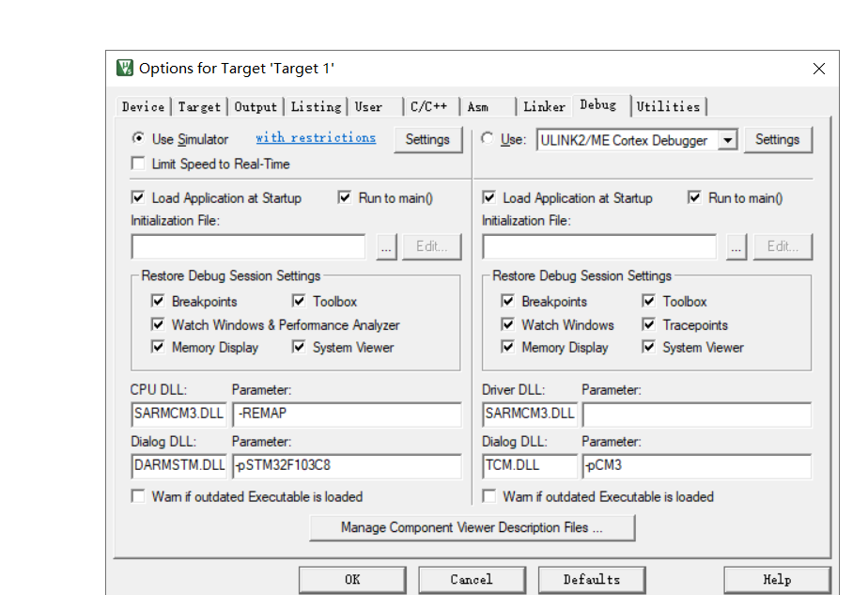Open the Utilities tab
The height and width of the screenshot is (595, 868).
pyautogui.click(x=668, y=107)
